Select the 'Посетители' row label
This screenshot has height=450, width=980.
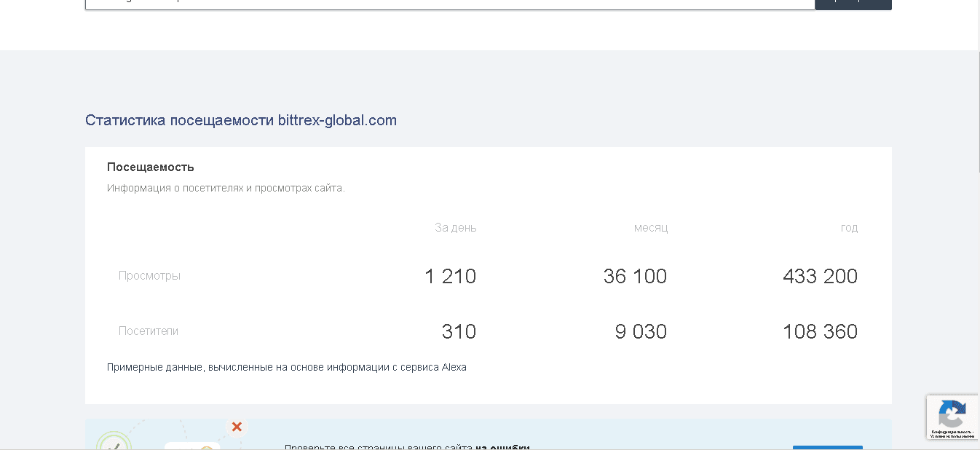click(149, 331)
